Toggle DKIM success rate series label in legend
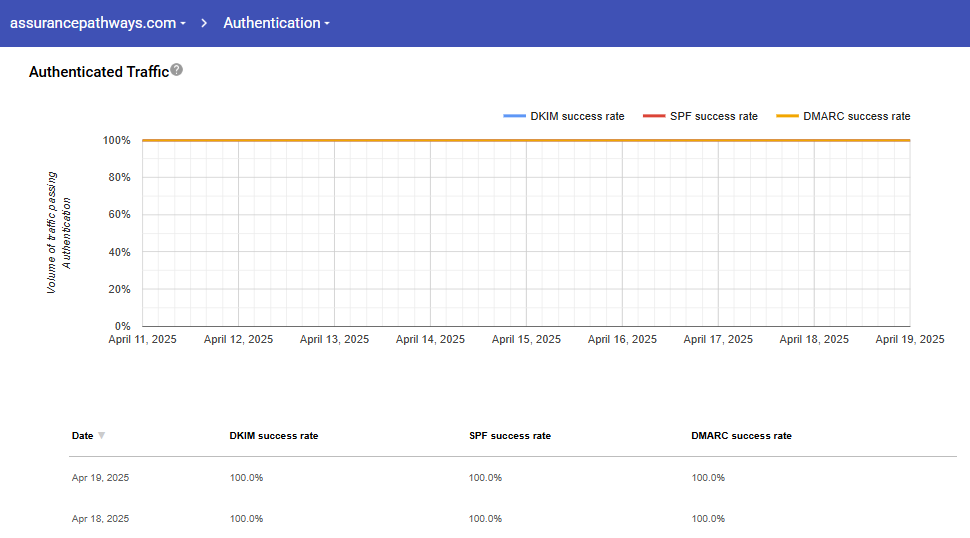Viewport: 970px width, 538px height. point(577,117)
